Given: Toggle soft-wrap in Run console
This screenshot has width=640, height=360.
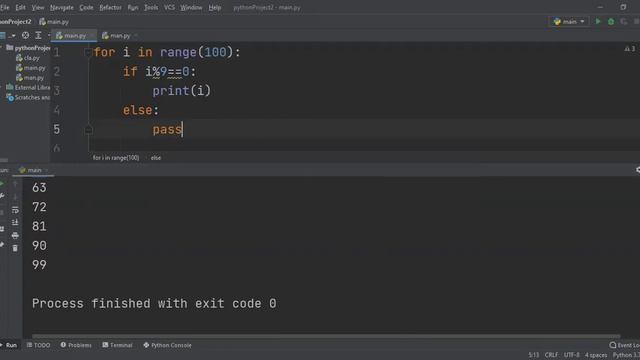Looking at the screenshot, I should [x=15, y=210].
